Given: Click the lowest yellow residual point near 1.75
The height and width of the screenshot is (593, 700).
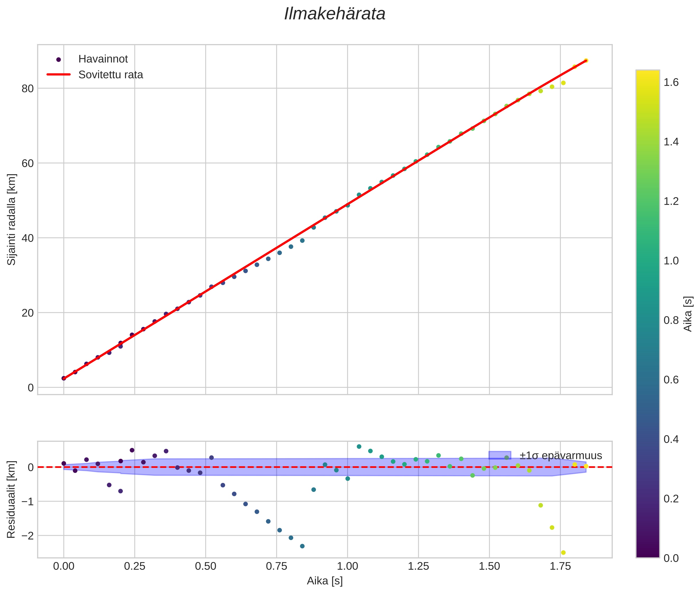Looking at the screenshot, I should (x=563, y=552).
